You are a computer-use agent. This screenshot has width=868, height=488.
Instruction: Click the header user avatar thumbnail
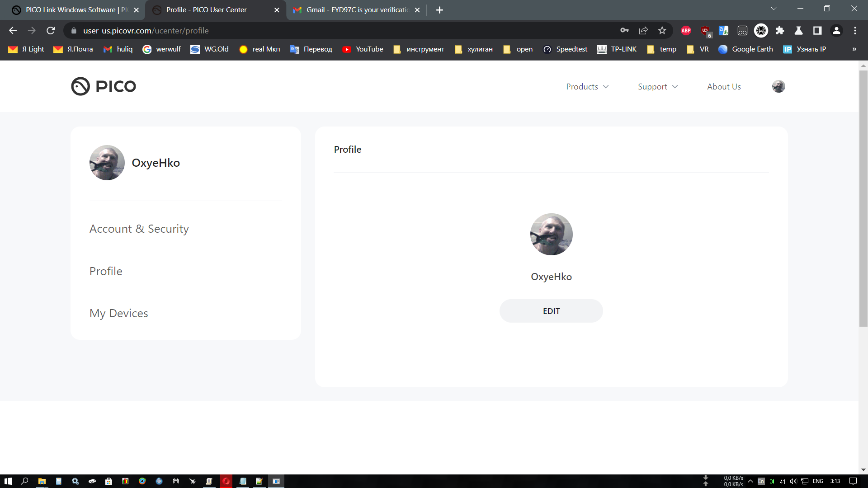778,86
